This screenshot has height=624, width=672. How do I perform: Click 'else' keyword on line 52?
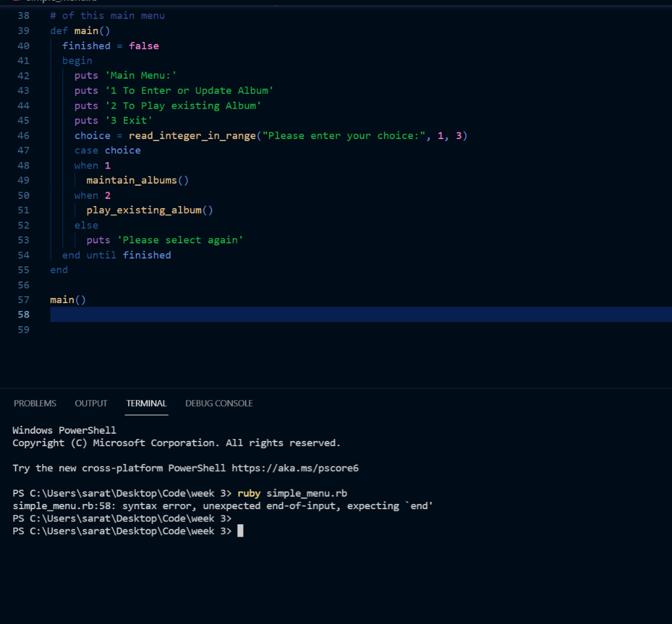tap(86, 226)
